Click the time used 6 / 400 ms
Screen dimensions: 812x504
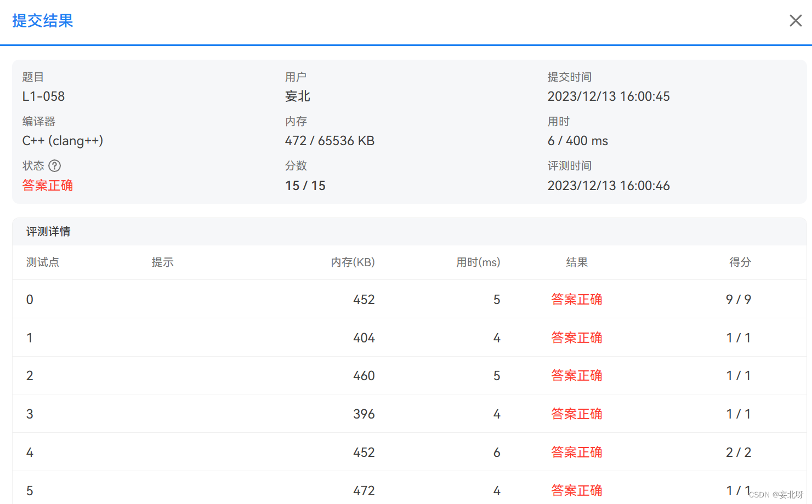[x=578, y=141]
